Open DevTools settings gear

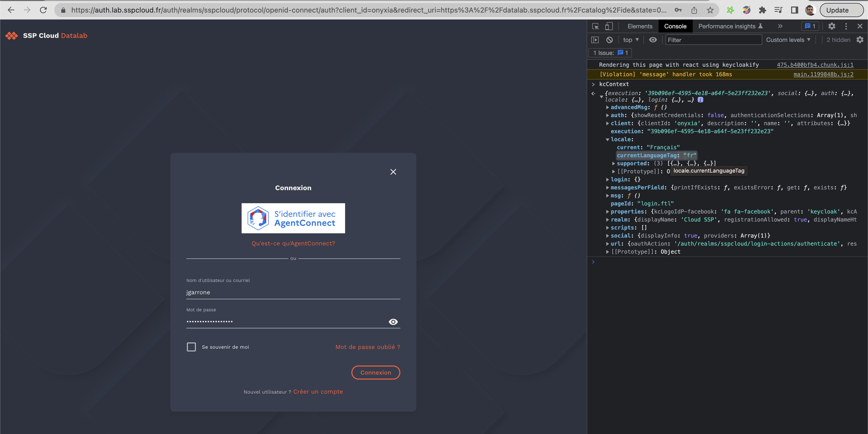tap(832, 26)
